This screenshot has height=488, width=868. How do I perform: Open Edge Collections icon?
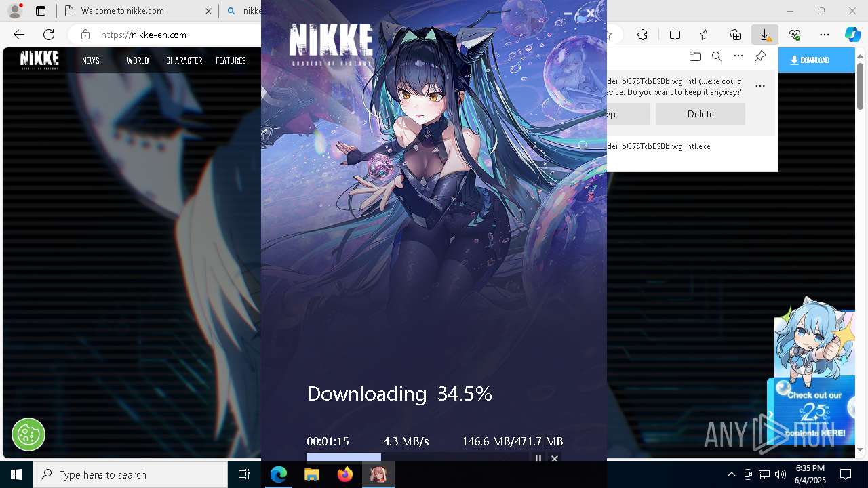click(x=735, y=35)
